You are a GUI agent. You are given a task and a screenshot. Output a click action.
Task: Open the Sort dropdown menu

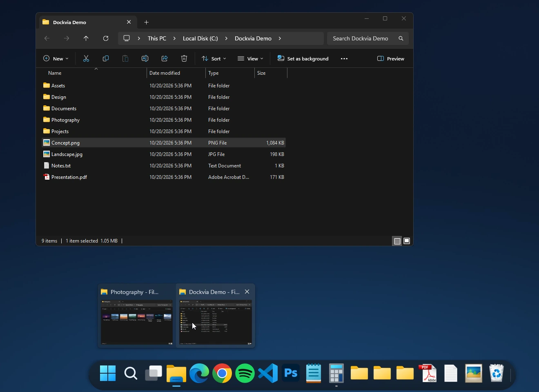[214, 58]
